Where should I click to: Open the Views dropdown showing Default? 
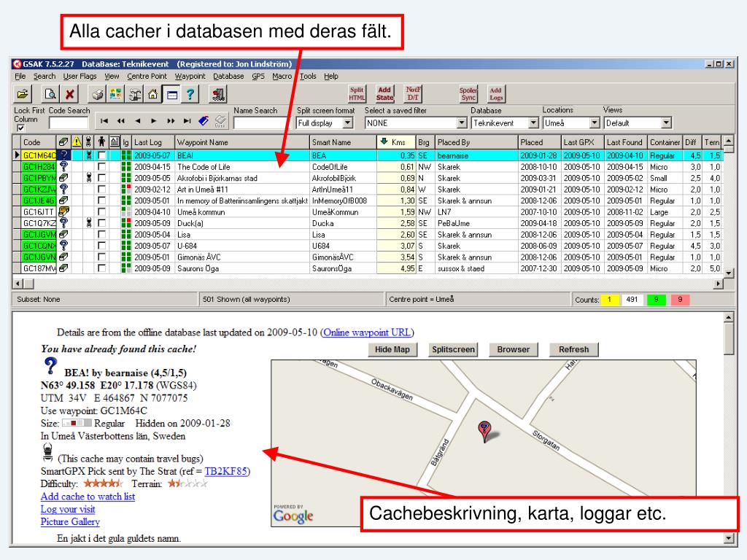(667, 122)
